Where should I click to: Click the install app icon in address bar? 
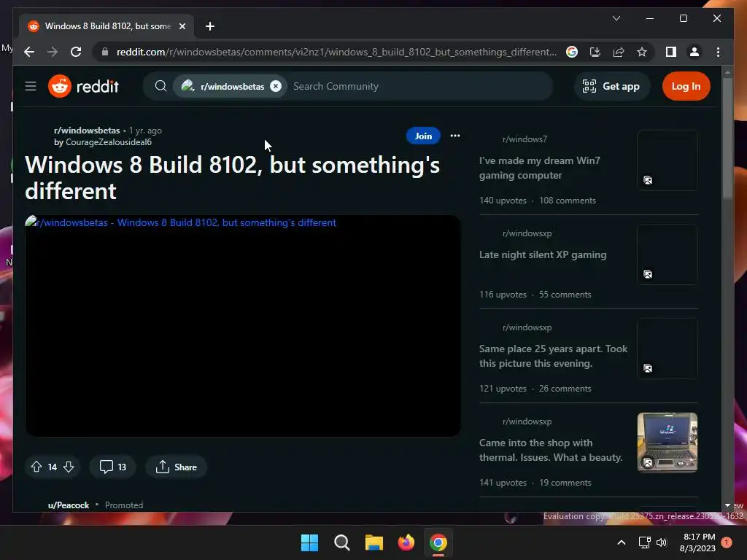click(595, 52)
